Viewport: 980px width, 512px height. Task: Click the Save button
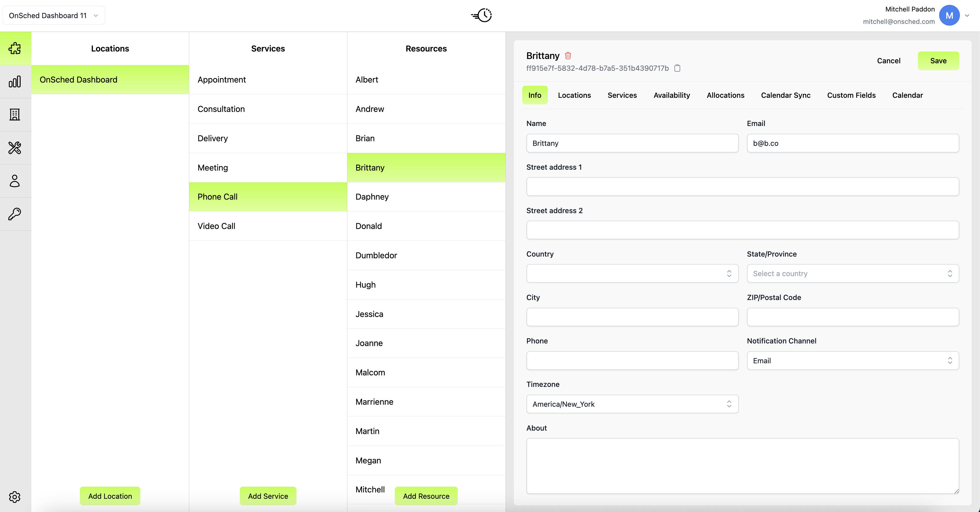938,60
